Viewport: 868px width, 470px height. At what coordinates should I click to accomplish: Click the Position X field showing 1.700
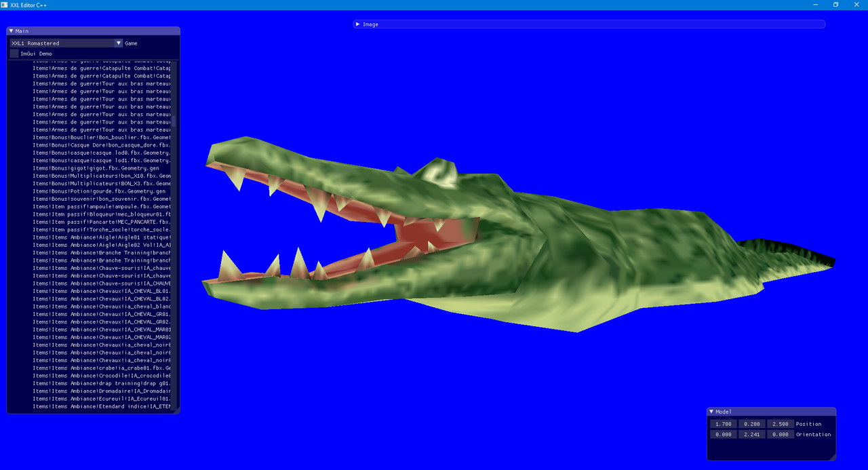723,424
